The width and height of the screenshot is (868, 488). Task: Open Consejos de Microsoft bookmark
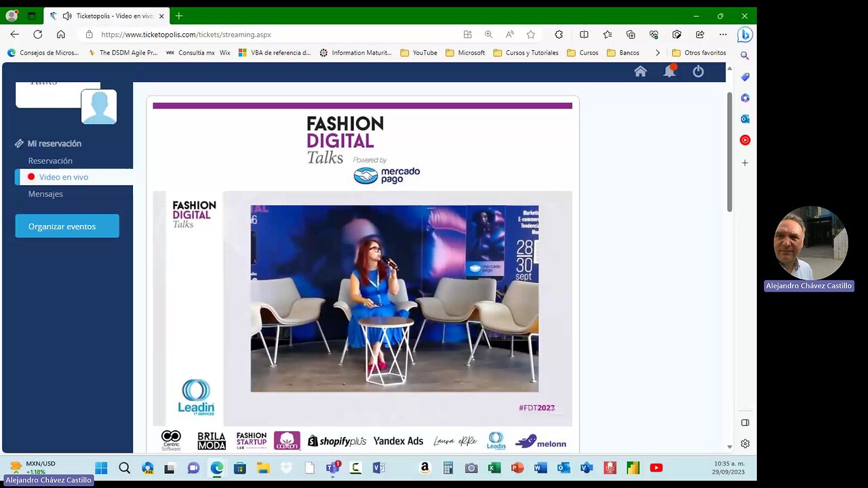click(x=43, y=53)
